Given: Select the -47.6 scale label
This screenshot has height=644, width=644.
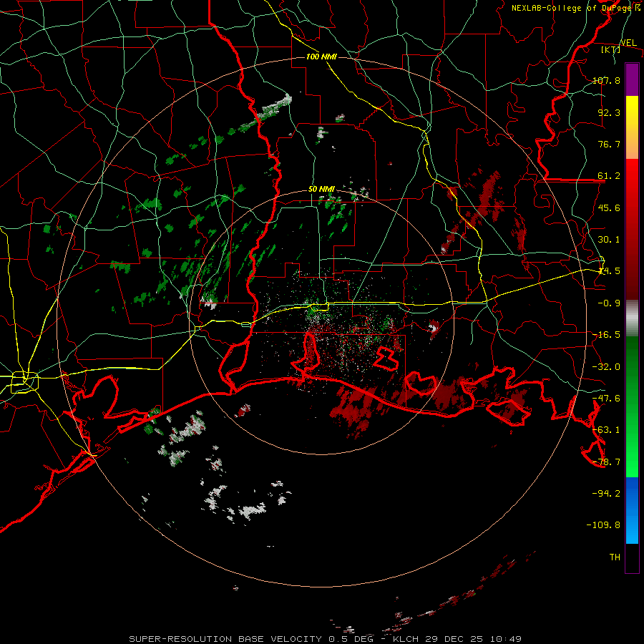Looking at the screenshot, I should 606,399.
